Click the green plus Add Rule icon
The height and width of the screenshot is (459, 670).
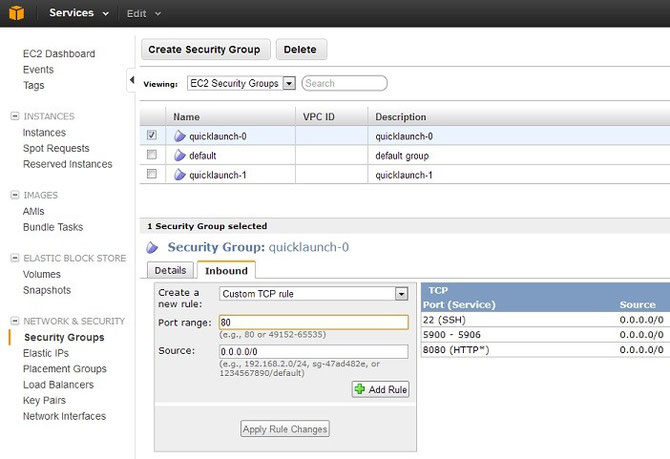360,389
